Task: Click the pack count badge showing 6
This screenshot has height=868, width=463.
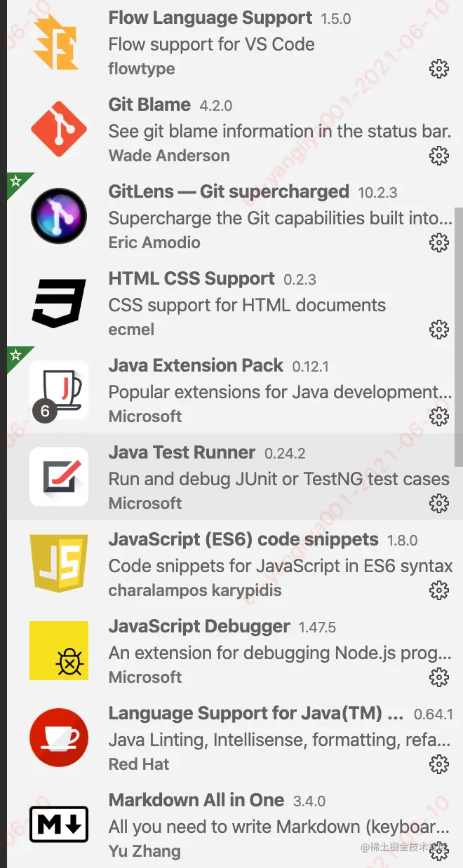Action: click(45, 411)
